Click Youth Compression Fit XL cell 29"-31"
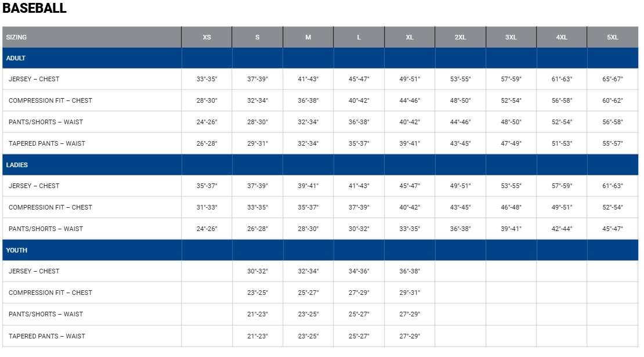 410,293
